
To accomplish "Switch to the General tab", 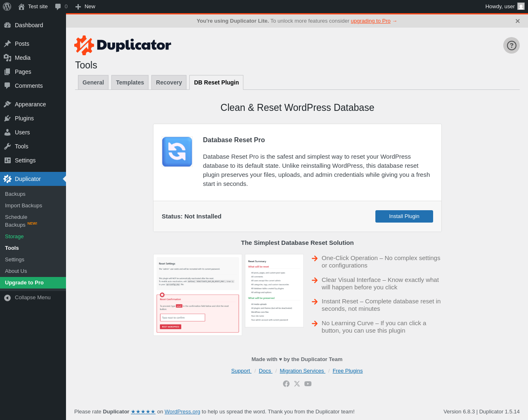I will point(93,82).
